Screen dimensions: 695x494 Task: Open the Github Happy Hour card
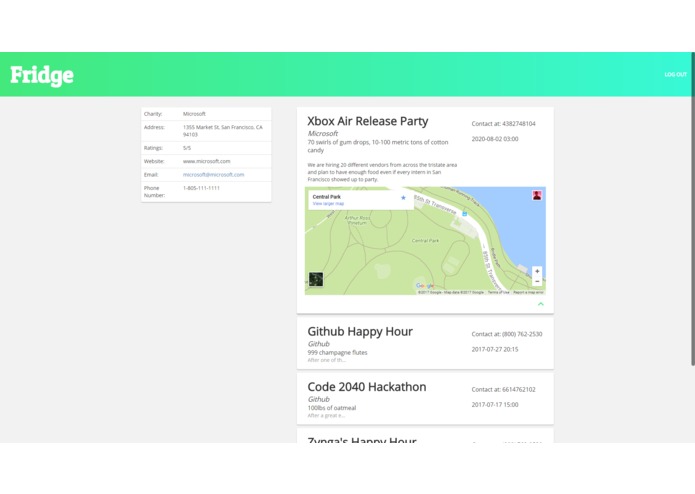[x=425, y=343]
